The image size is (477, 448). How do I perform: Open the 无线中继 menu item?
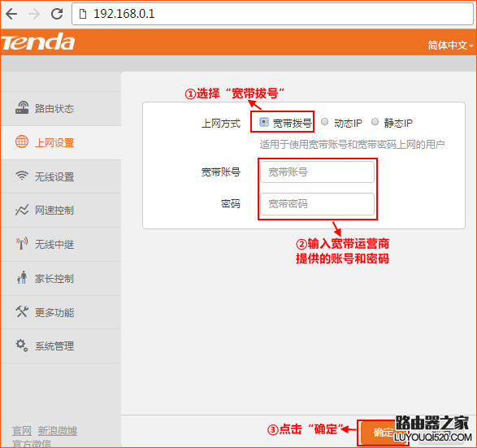(61, 245)
